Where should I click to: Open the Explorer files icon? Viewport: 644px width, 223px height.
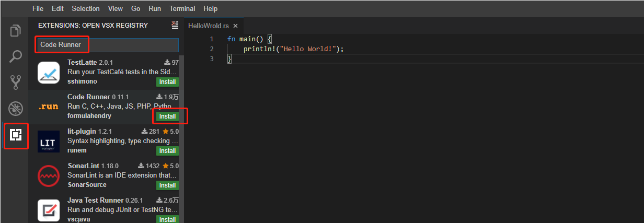coord(16,31)
